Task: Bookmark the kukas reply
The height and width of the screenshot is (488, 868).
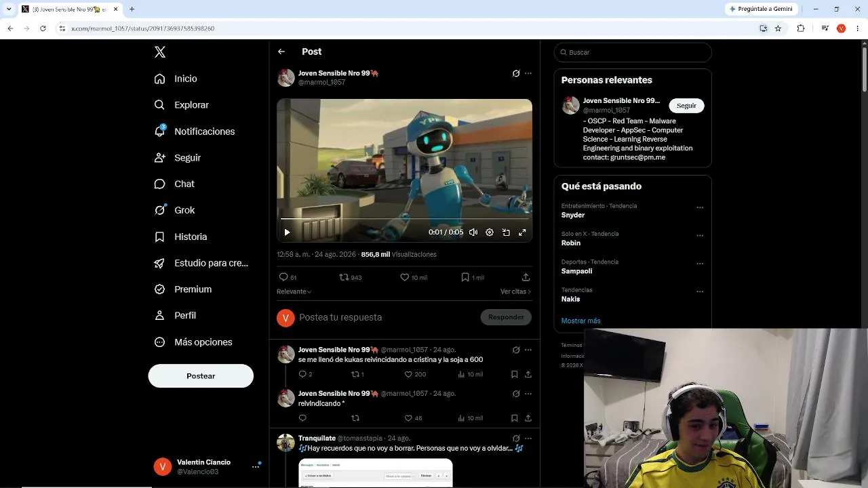Action: (515, 374)
